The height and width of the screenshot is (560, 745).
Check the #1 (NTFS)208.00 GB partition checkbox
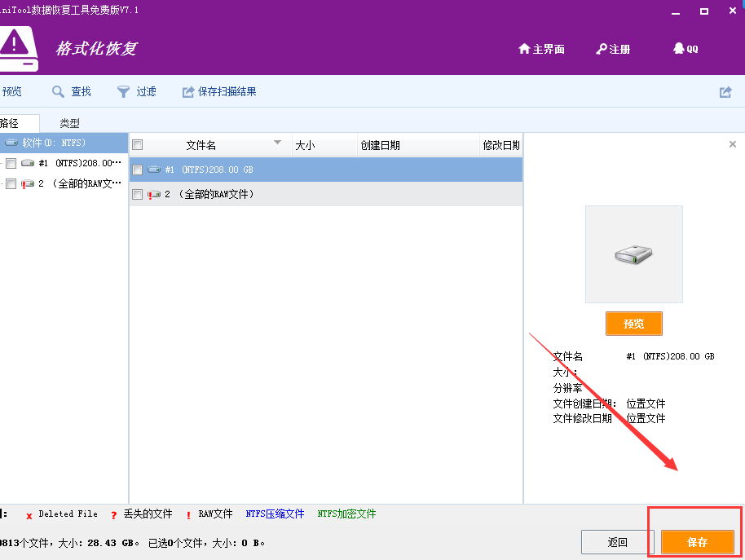point(138,170)
